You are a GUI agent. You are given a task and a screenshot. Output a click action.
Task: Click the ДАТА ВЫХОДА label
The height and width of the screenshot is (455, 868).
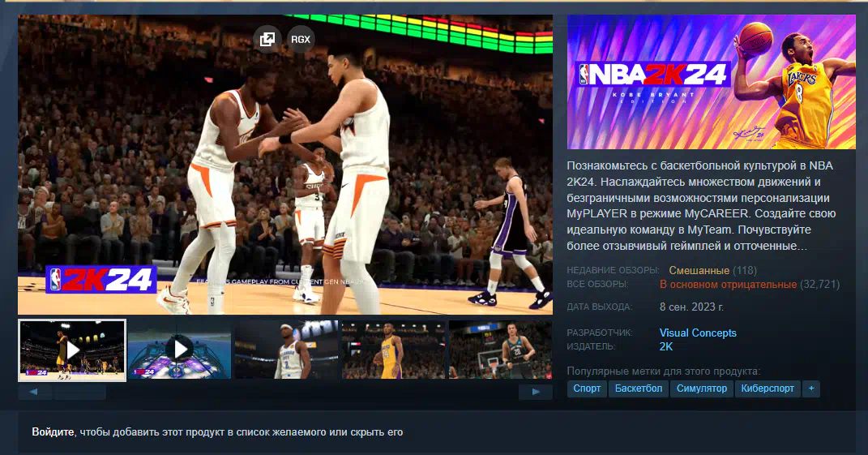click(600, 307)
